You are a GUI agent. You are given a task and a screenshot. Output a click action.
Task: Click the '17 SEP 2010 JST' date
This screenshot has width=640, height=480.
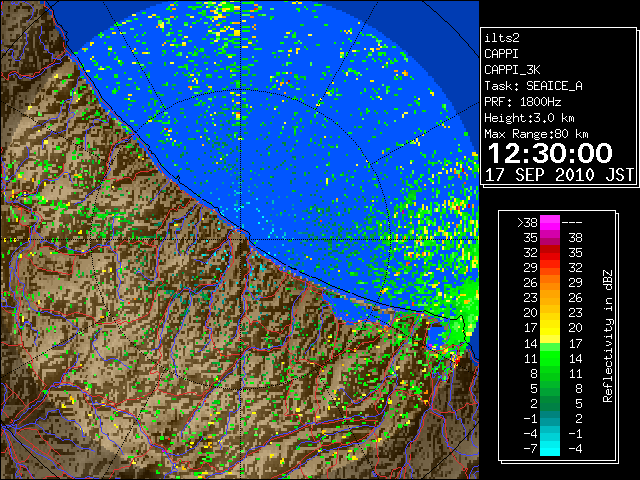559,175
